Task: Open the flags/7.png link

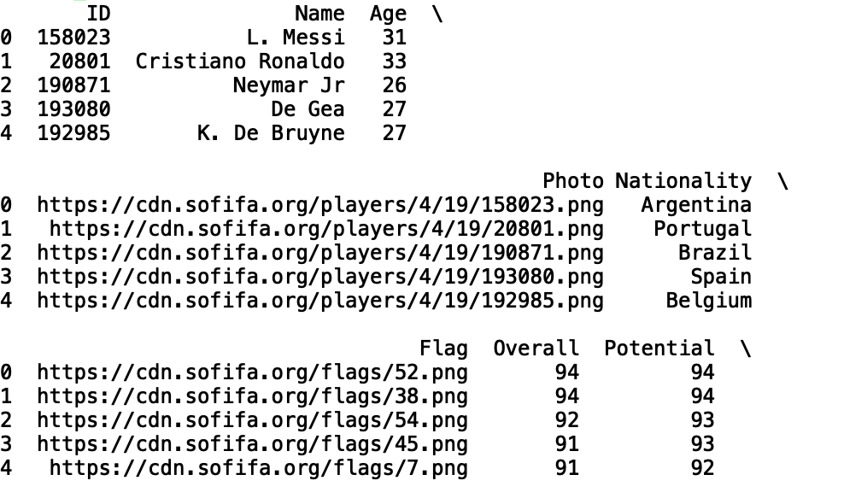Action: click(259, 468)
